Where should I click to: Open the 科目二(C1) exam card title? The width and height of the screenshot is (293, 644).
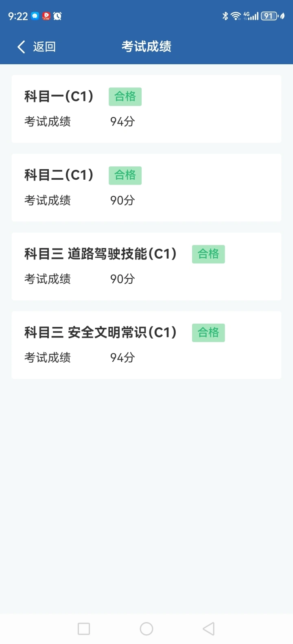coord(59,175)
